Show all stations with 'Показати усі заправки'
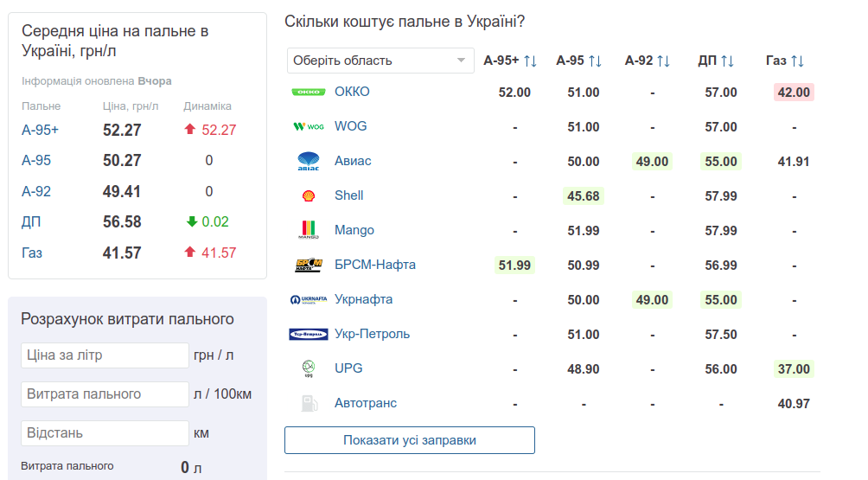The image size is (868, 480). click(410, 440)
